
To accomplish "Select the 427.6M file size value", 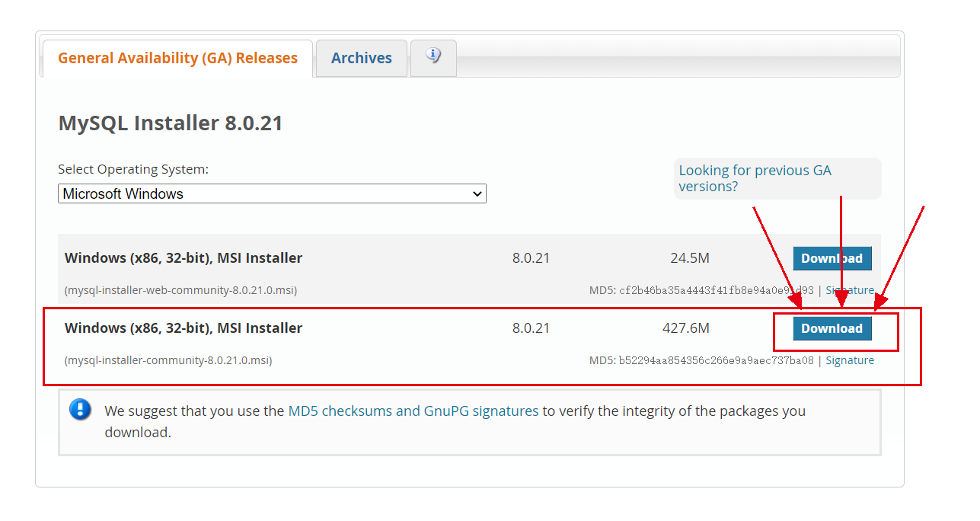I will (x=686, y=328).
